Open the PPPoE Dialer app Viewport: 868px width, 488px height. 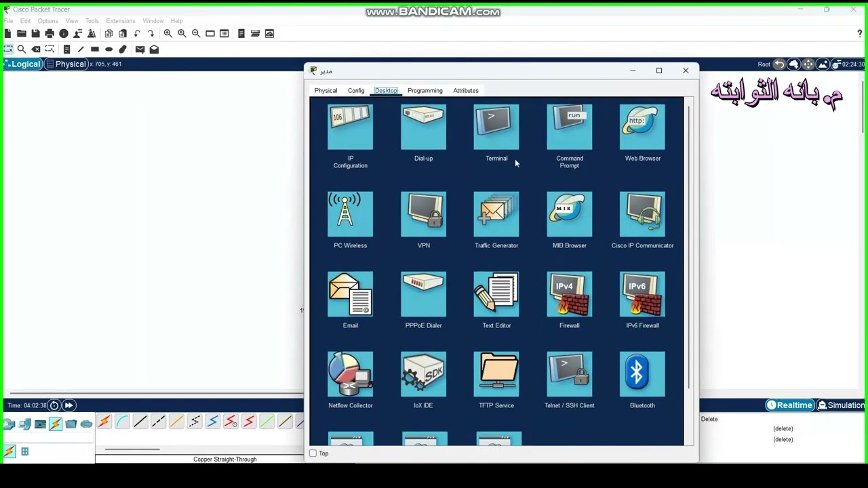[423, 294]
